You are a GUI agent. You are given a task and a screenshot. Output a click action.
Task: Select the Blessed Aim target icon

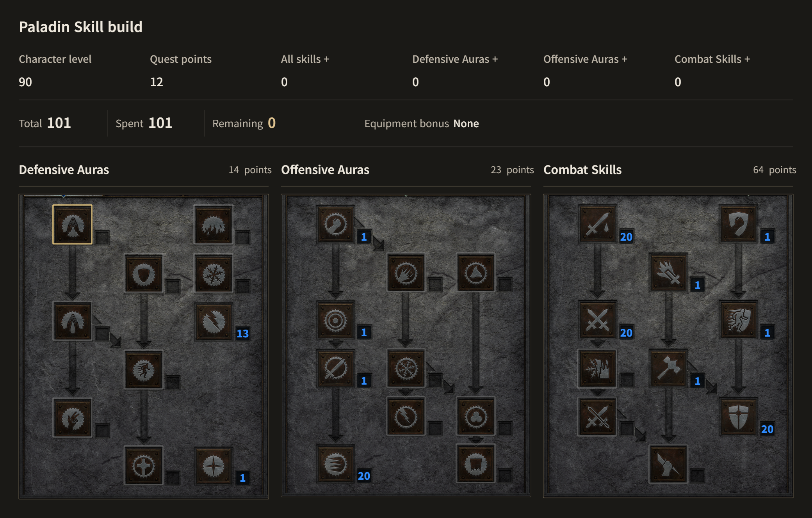[x=336, y=320]
